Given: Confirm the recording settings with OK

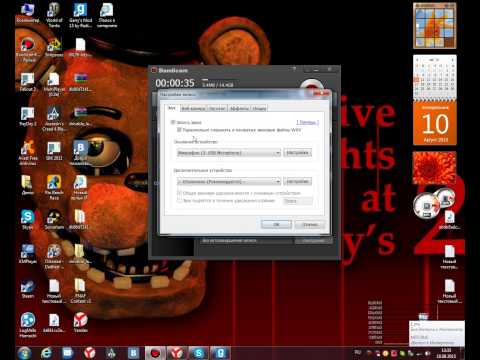Looking at the screenshot, I should coord(276,224).
